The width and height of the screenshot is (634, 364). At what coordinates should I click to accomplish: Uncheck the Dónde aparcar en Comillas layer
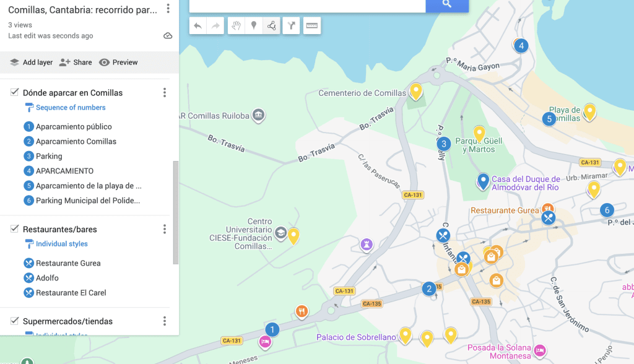(14, 92)
